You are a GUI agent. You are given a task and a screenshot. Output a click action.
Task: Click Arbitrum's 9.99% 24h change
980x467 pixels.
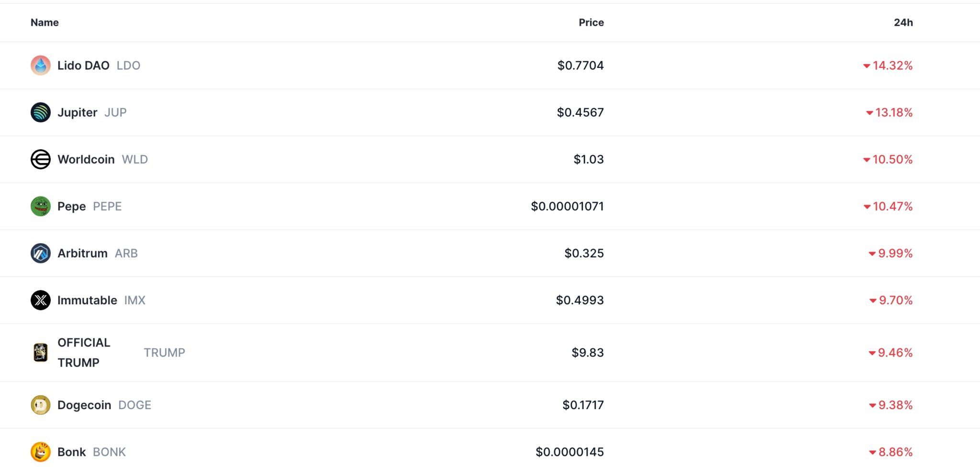pyautogui.click(x=895, y=253)
